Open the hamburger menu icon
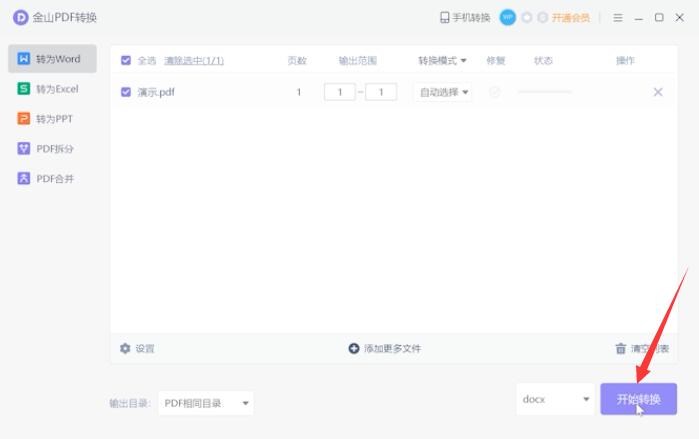Screen dimensions: 699x439 617,17
